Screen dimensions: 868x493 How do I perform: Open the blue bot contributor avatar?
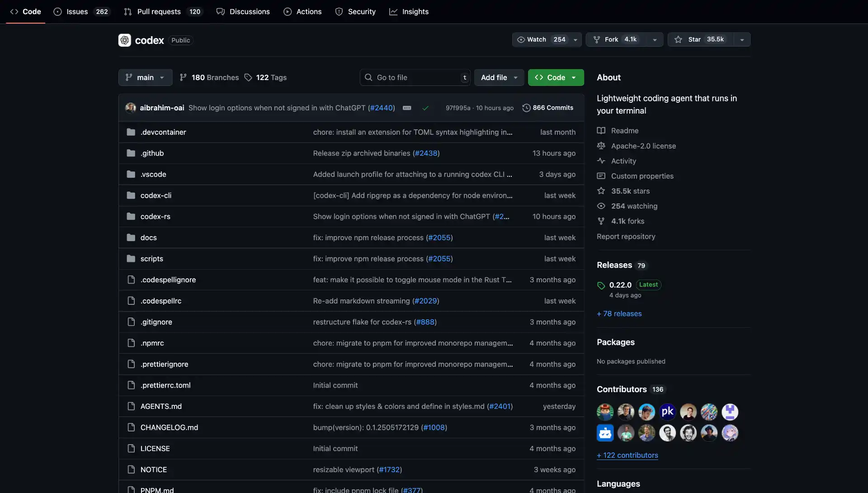605,433
